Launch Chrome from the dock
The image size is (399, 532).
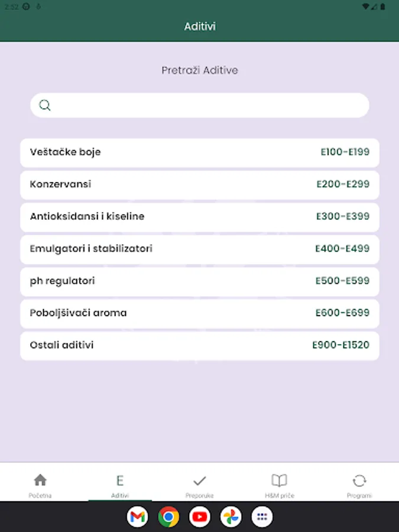pyautogui.click(x=168, y=517)
